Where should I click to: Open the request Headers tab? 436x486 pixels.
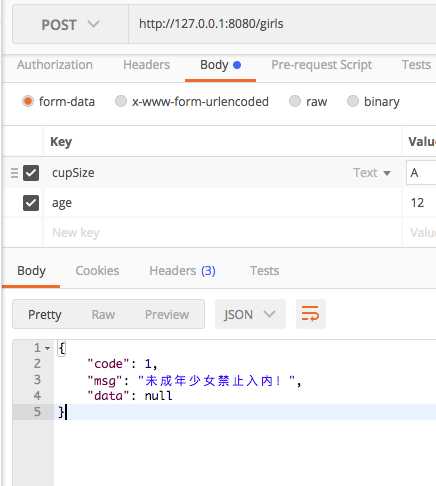pyautogui.click(x=146, y=65)
